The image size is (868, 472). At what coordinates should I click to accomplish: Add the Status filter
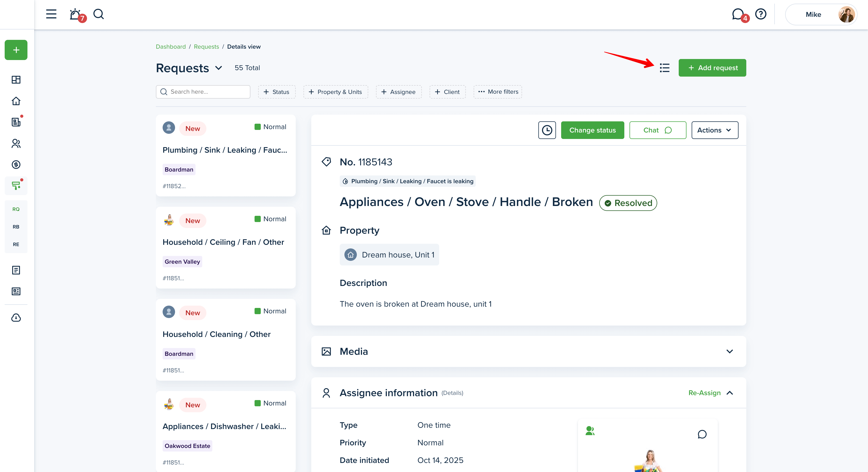[277, 92]
